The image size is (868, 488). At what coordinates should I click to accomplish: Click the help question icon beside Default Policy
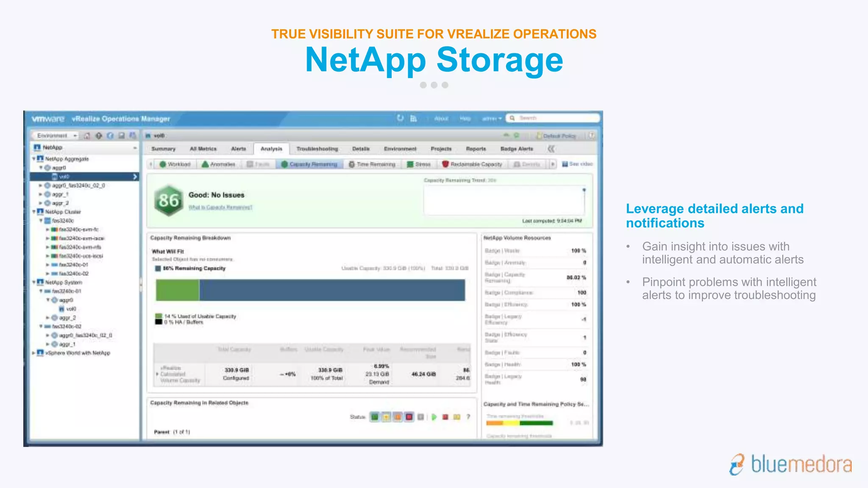pos(591,136)
